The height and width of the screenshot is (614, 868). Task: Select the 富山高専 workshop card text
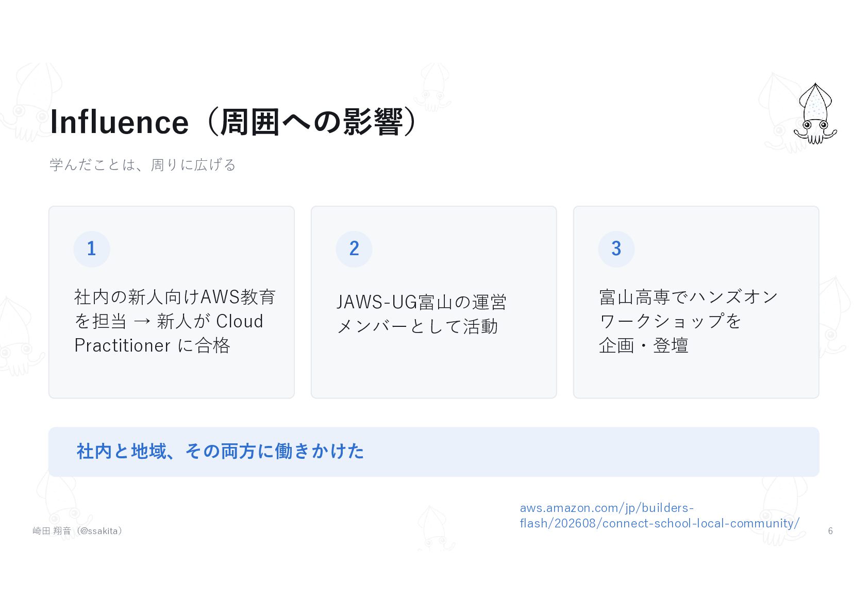click(689, 321)
